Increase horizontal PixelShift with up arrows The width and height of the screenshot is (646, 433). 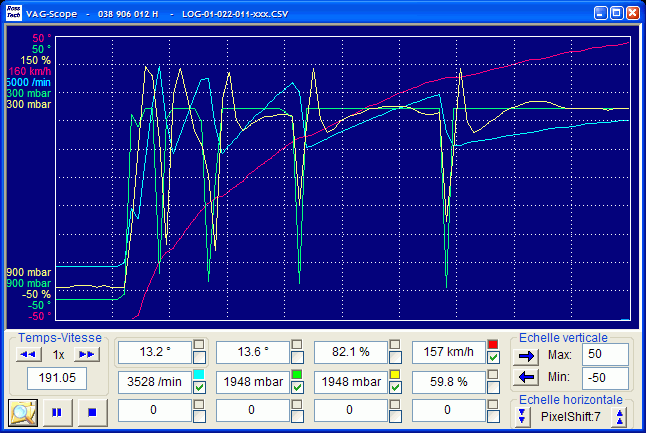coord(618,416)
